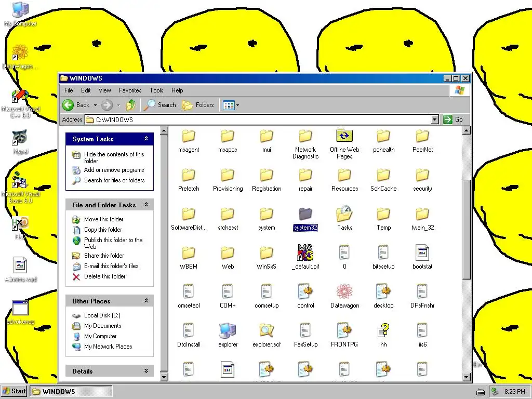This screenshot has height=399, width=532.
Task: Select the control settings file icon
Action: 305,291
